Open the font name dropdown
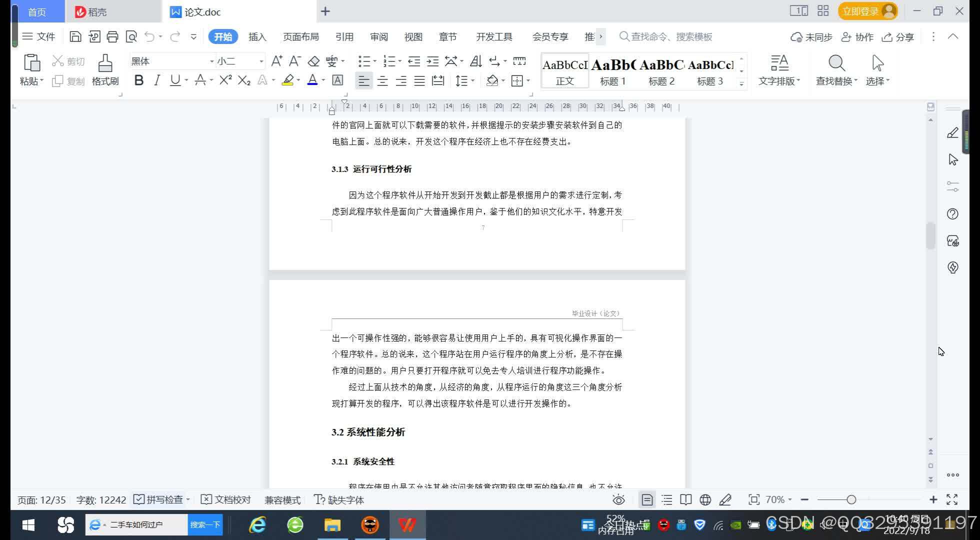The width and height of the screenshot is (980, 540). pyautogui.click(x=211, y=61)
